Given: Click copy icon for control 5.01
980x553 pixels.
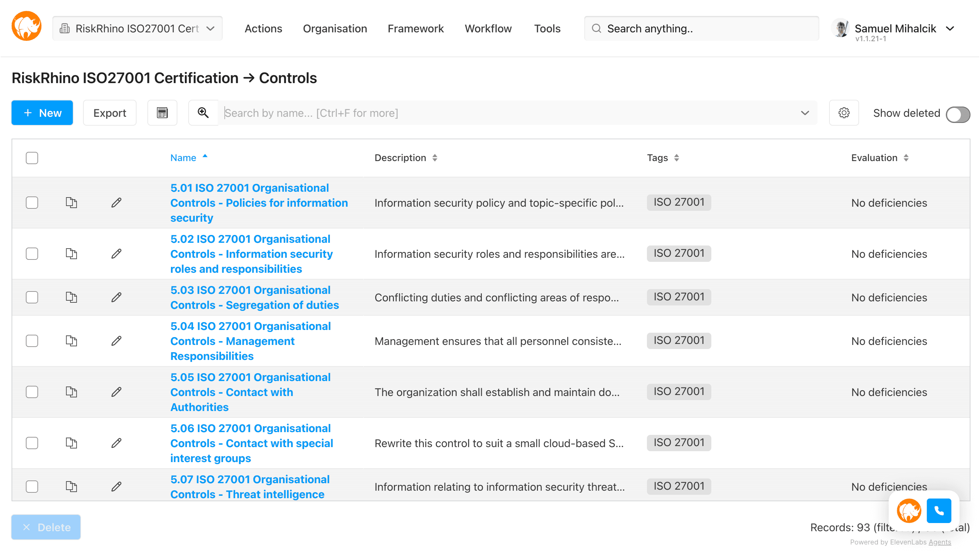Looking at the screenshot, I should click(x=71, y=203).
